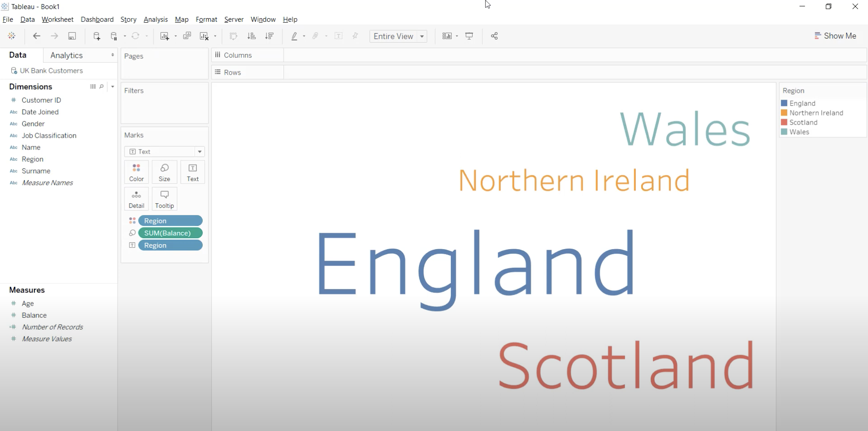Switch to the Analytics tab
This screenshot has width=868, height=431.
(x=66, y=55)
